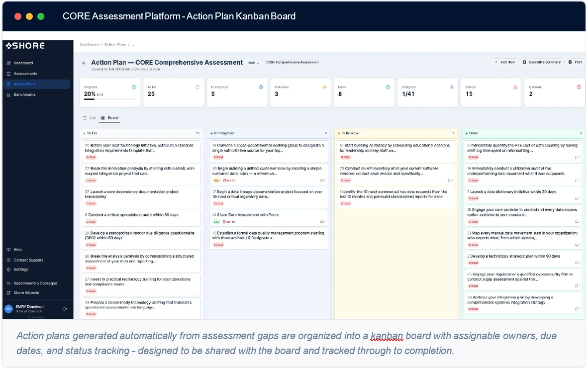Open card 18 cross-departmental working group
This screenshot has height=371, width=588.
[269, 151]
